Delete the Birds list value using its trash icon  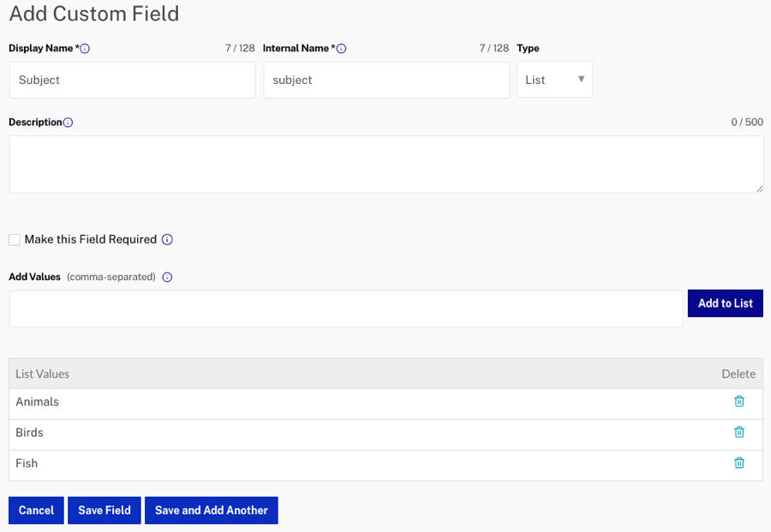coord(739,433)
